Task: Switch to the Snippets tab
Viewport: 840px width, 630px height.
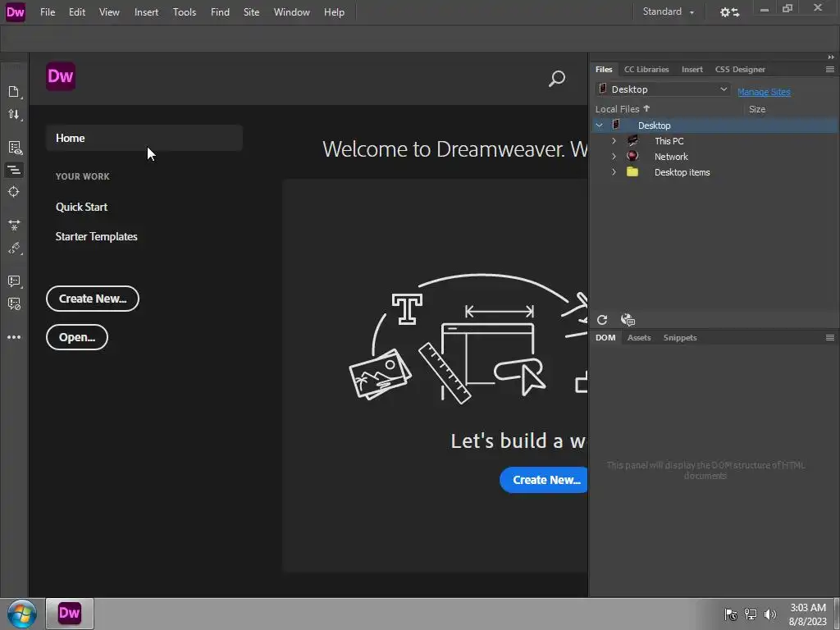Action: (680, 337)
